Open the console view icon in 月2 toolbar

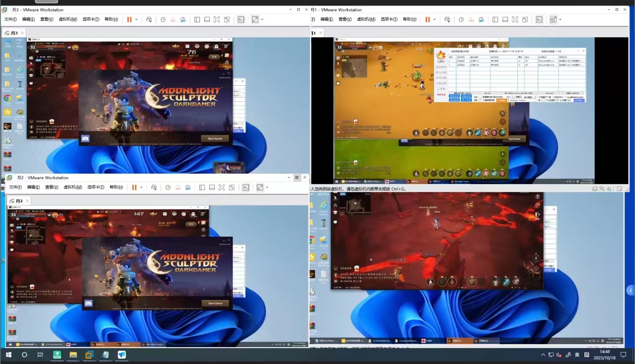click(x=246, y=187)
